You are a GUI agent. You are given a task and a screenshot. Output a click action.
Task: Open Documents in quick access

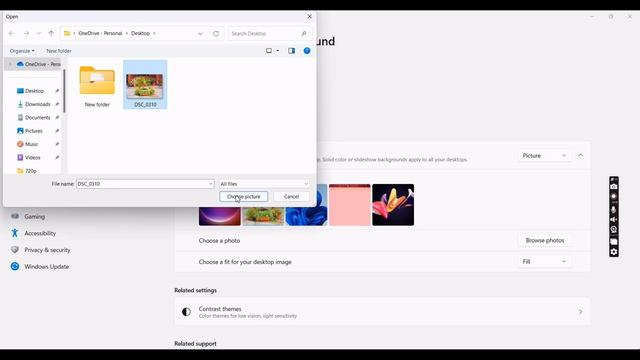pos(38,118)
